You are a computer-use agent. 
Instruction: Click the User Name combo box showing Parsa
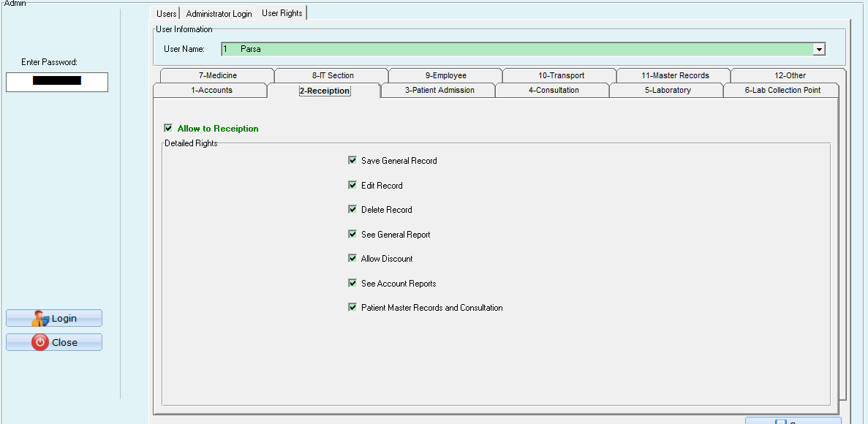point(523,49)
